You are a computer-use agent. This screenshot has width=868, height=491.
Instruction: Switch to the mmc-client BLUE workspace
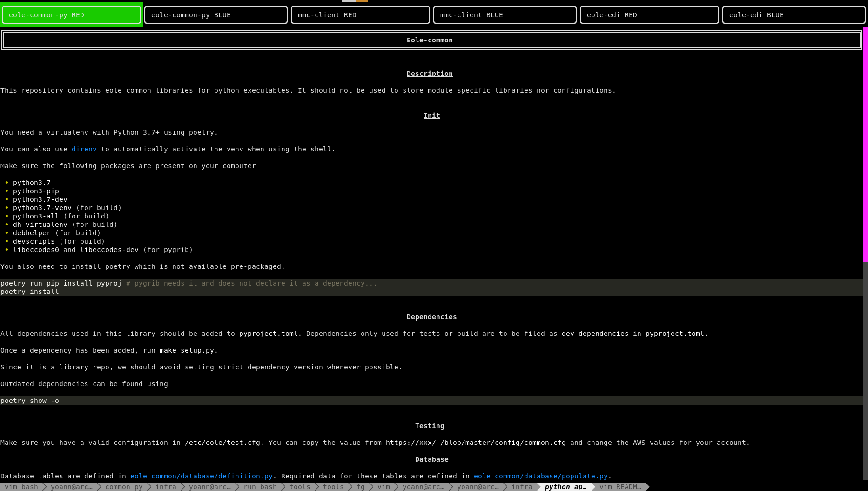click(x=505, y=15)
